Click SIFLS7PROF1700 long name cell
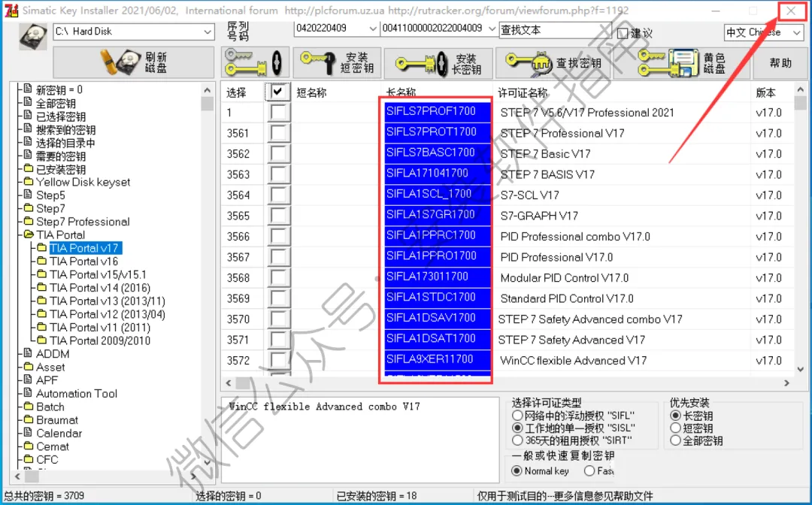 438,111
